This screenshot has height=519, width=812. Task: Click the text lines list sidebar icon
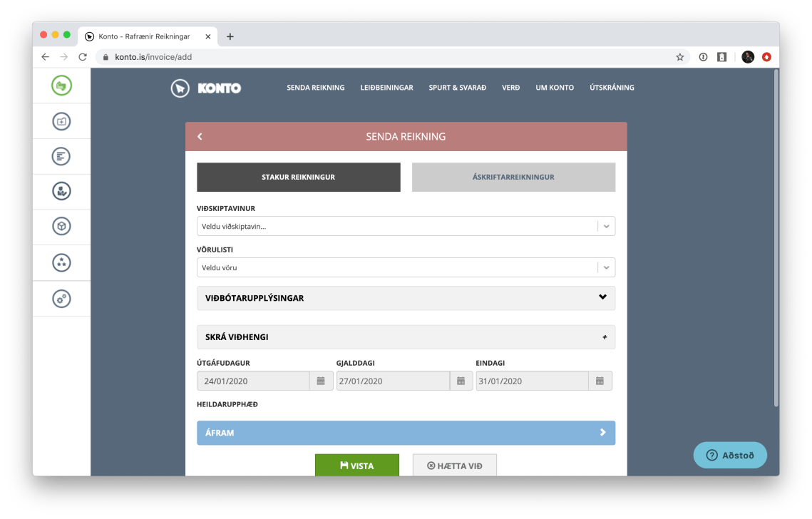coord(62,156)
